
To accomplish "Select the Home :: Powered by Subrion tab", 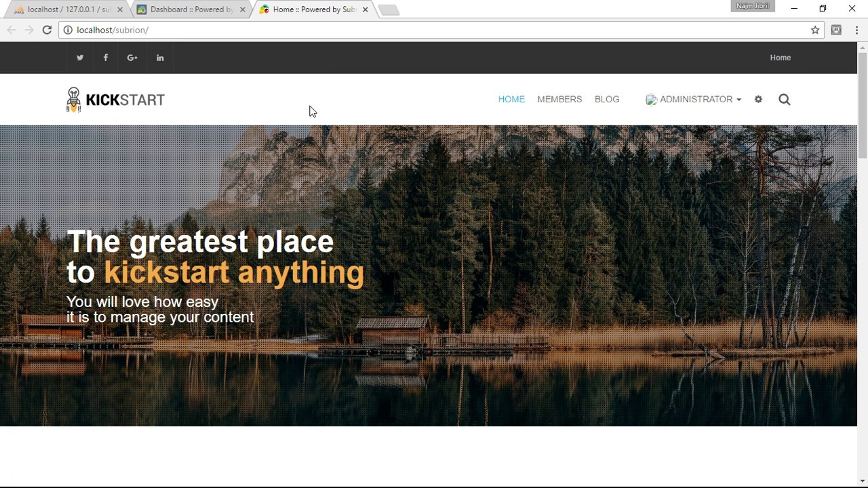I will point(313,9).
